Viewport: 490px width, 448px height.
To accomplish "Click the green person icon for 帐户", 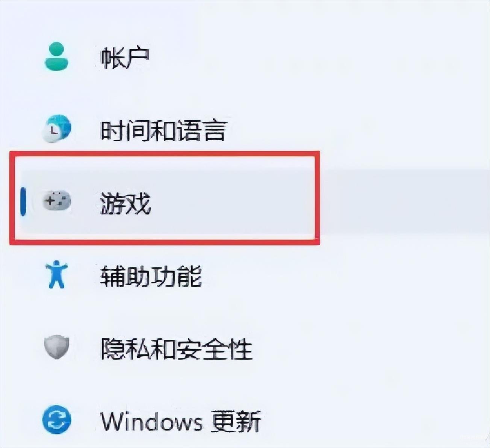I will tap(56, 56).
